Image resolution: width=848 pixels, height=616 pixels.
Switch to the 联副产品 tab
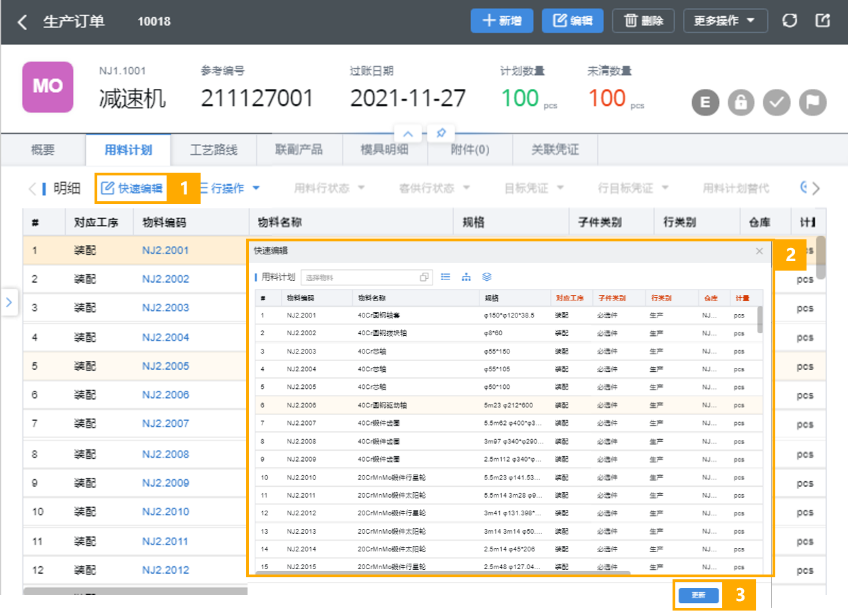tap(299, 150)
